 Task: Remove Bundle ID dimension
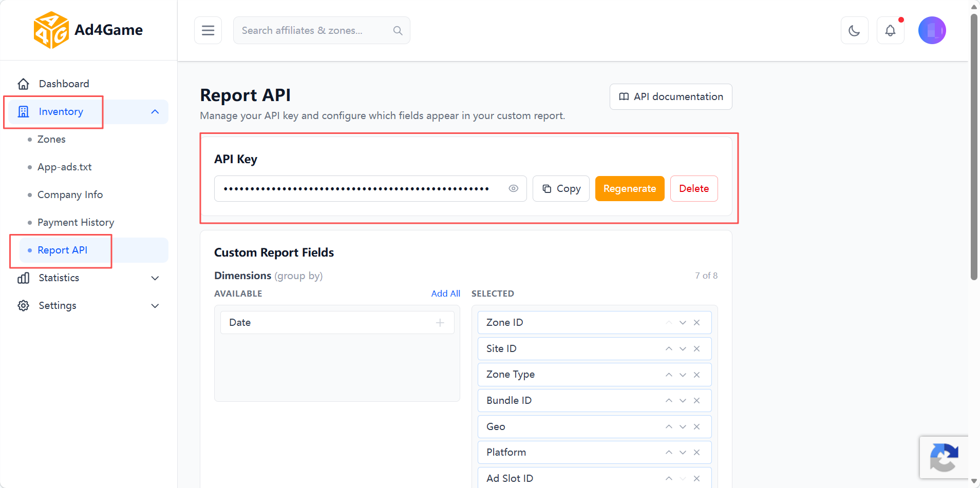(x=696, y=401)
